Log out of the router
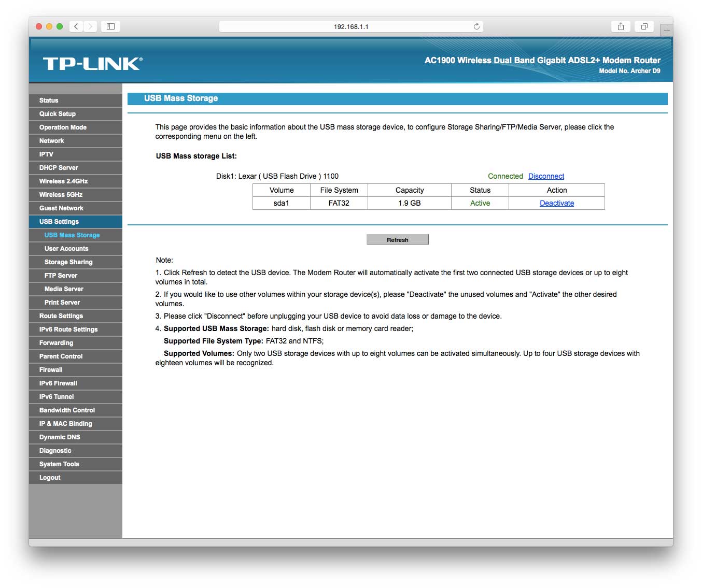The height and width of the screenshot is (588, 702). click(x=76, y=478)
